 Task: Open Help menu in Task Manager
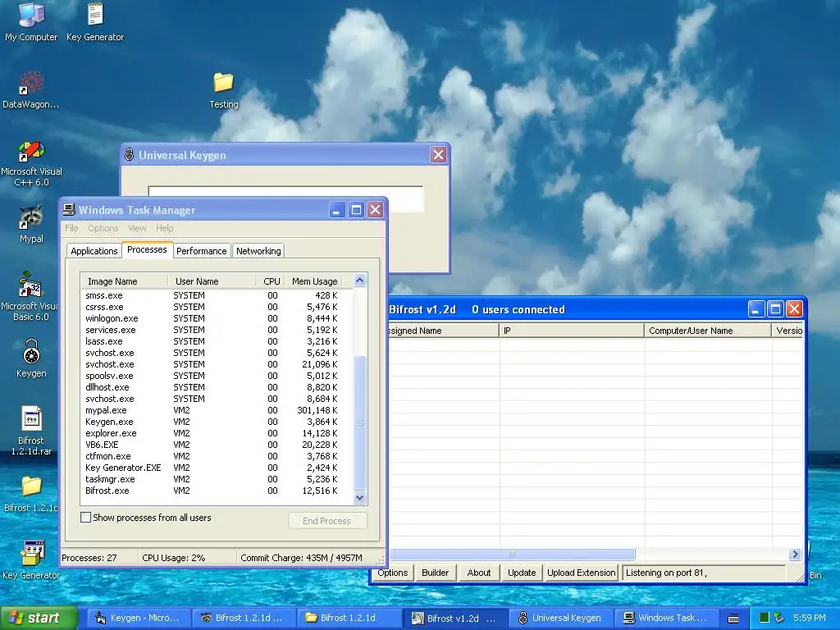pos(164,228)
